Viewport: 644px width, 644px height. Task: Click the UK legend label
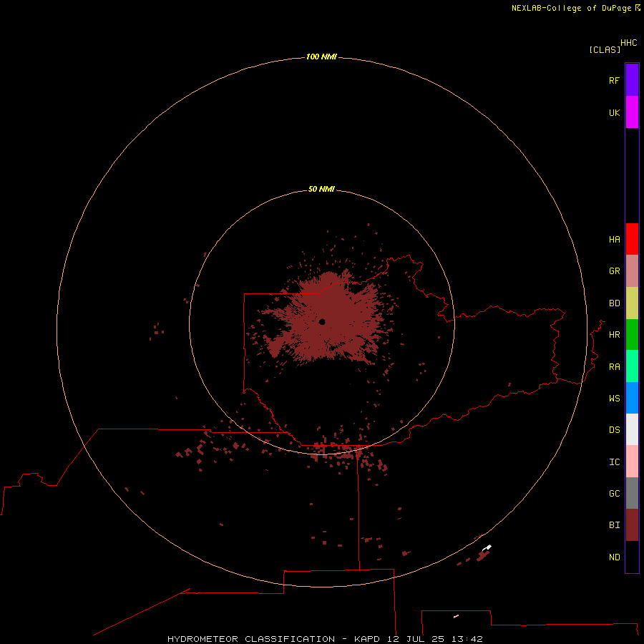point(614,112)
